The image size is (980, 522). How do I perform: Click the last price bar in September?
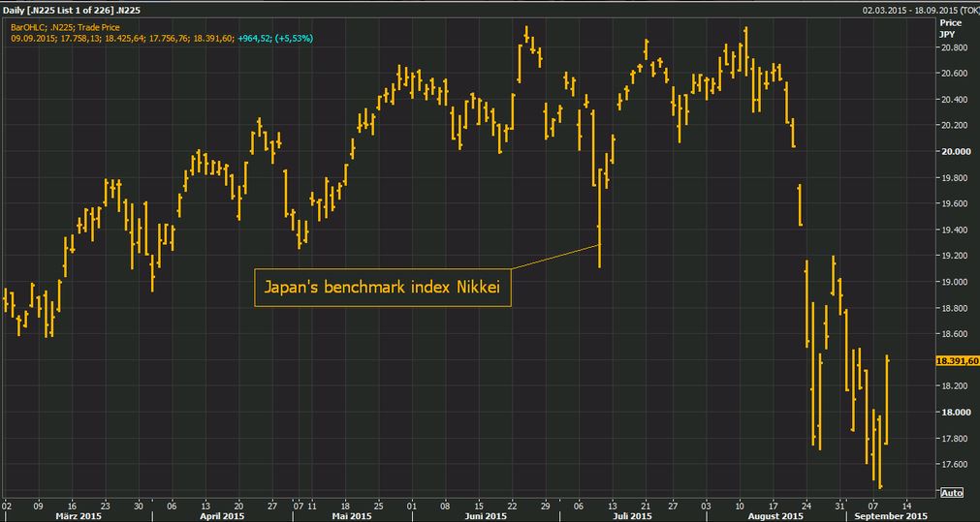point(887,400)
